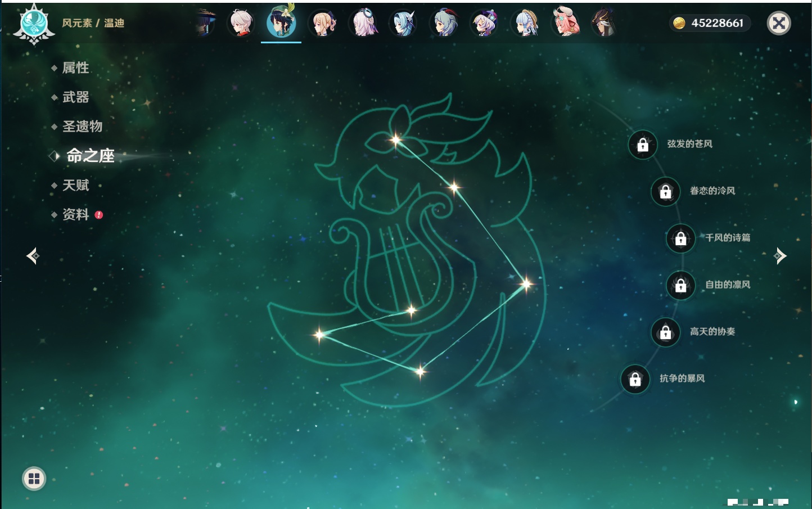
Task: Click lock icon beside 千风的诗篇
Action: tap(681, 238)
